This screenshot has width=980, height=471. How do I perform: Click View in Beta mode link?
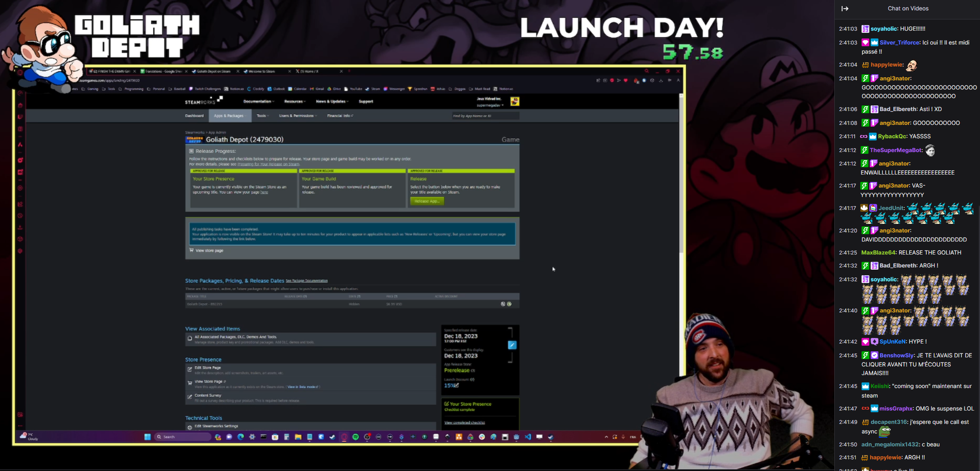coord(303,387)
